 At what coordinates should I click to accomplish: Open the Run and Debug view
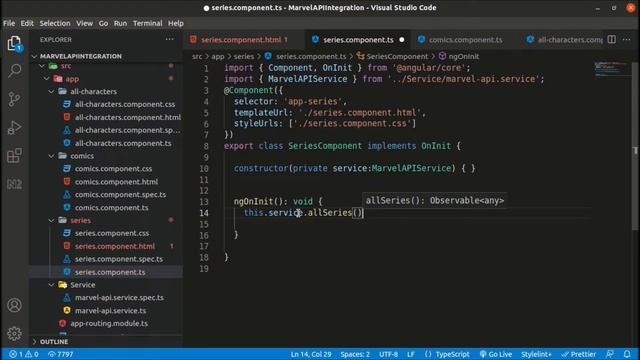point(14,127)
